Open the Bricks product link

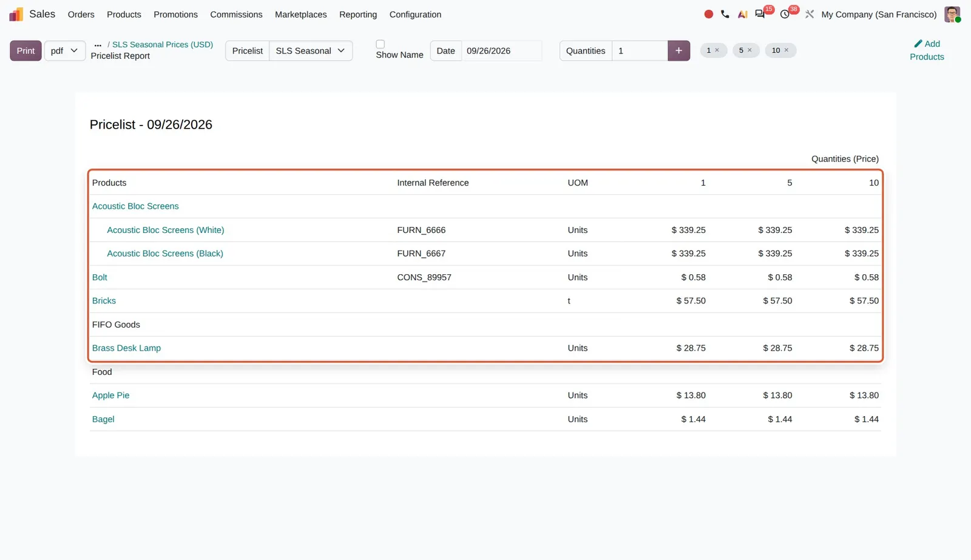tap(104, 301)
